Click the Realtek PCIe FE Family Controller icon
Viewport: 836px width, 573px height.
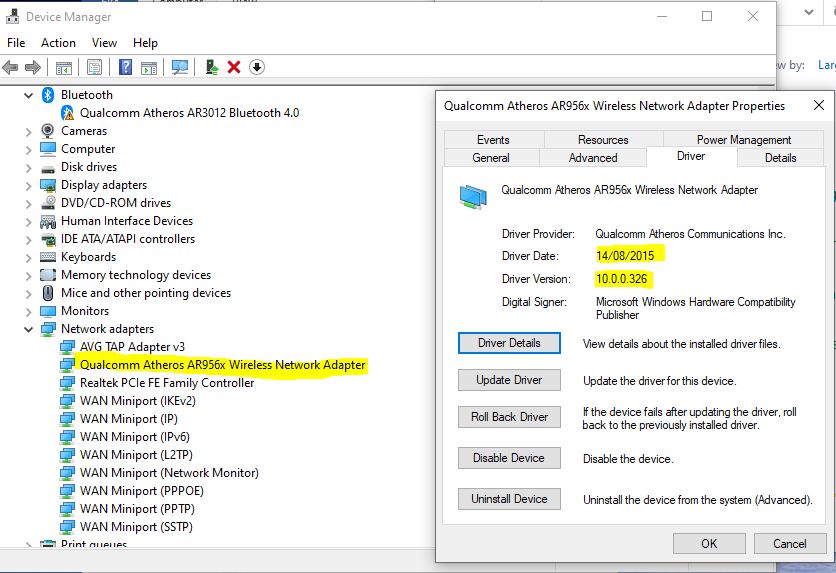(x=67, y=383)
